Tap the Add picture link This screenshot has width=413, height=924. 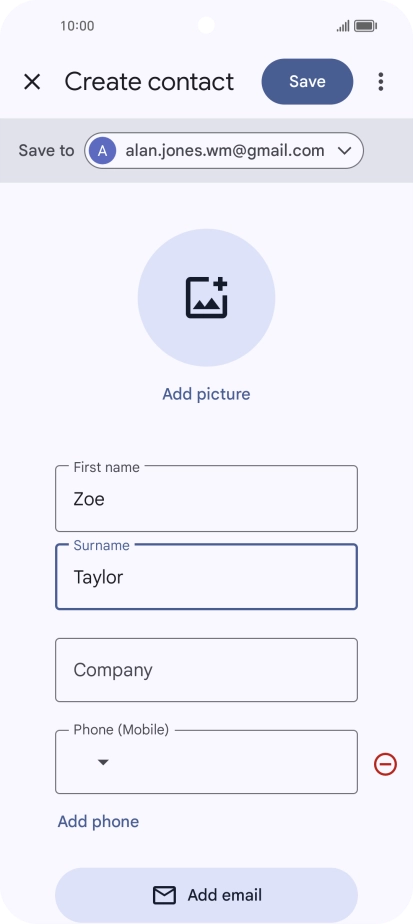(x=206, y=394)
